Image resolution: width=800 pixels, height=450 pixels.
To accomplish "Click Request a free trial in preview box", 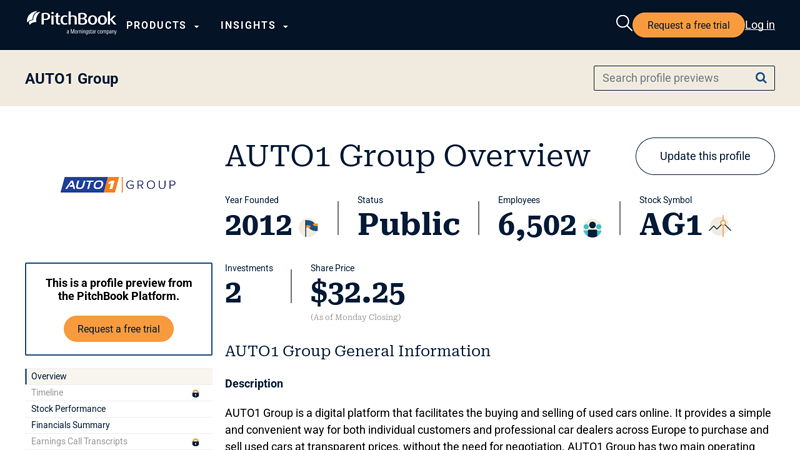I will pos(118,329).
